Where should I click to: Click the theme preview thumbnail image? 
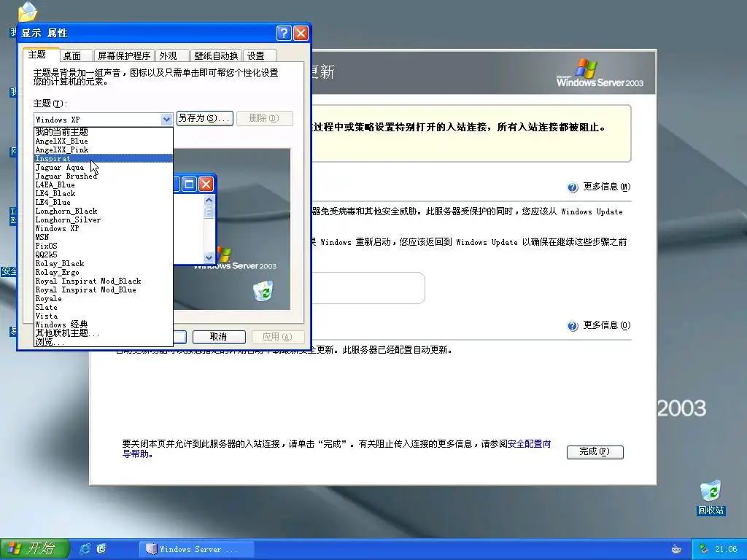[x=232, y=229]
